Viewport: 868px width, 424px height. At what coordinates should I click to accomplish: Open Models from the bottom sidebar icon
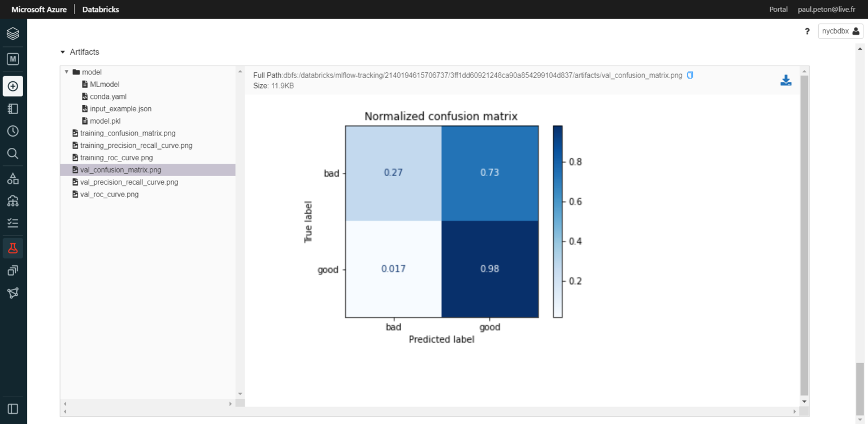pyautogui.click(x=12, y=270)
